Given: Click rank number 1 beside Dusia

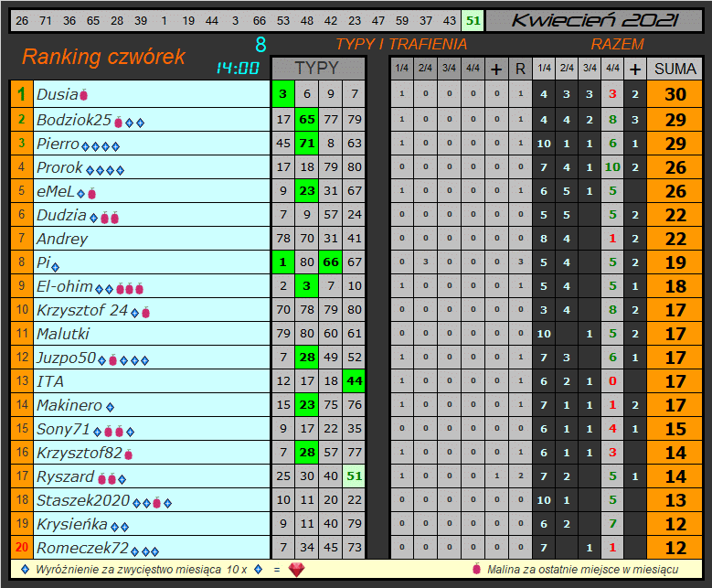Looking at the screenshot, I should [x=22, y=94].
